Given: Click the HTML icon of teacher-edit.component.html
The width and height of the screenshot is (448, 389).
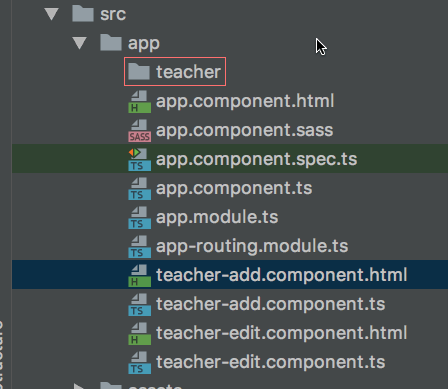Looking at the screenshot, I should click(x=139, y=334).
